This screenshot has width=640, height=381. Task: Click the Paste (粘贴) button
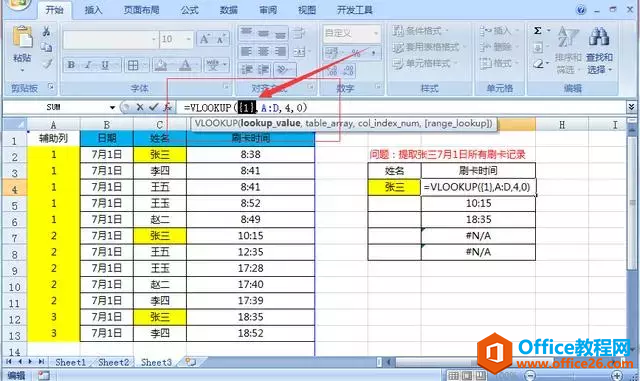point(22,47)
